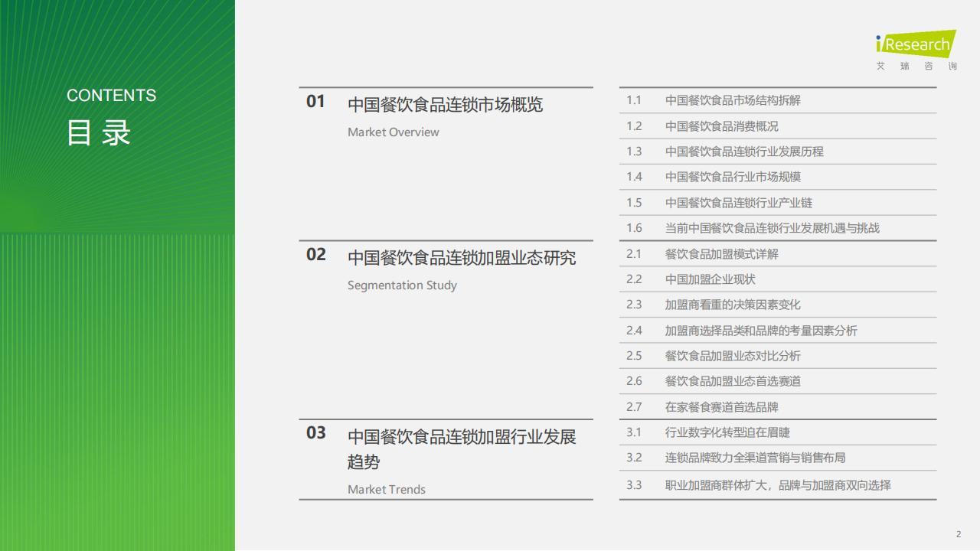Open 2.1 餐饮食品加盟模式详解

[x=721, y=254]
